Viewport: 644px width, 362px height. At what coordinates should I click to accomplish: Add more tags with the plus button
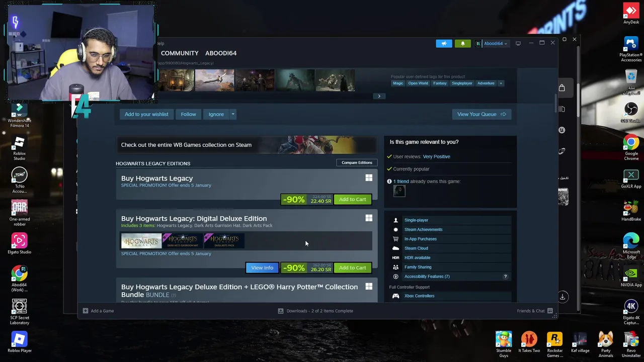501,83
